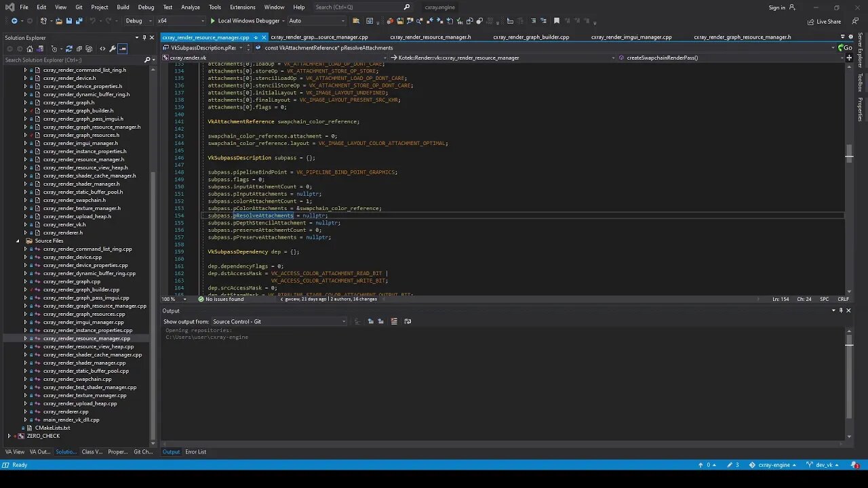This screenshot has height=488, width=868.
Task: Click the Open File folder icon
Action: coord(59,21)
